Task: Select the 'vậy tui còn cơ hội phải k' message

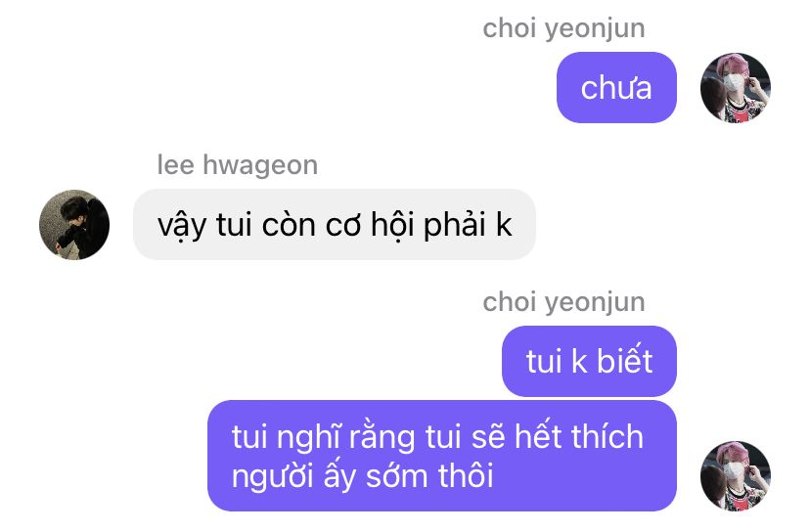Action: pos(335,225)
